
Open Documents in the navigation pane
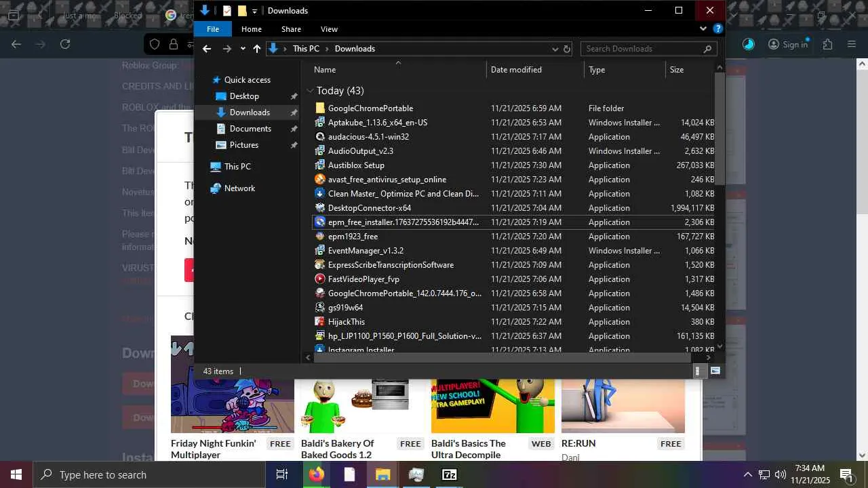[250, 129]
